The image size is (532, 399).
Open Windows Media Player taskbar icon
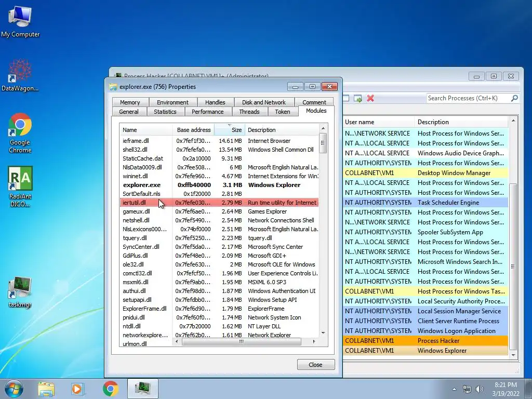click(78, 389)
